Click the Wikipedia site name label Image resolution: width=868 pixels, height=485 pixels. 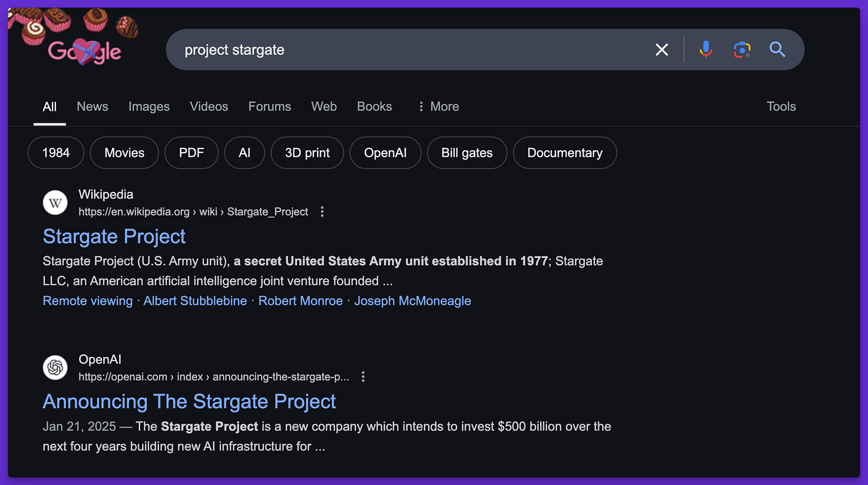click(x=106, y=194)
